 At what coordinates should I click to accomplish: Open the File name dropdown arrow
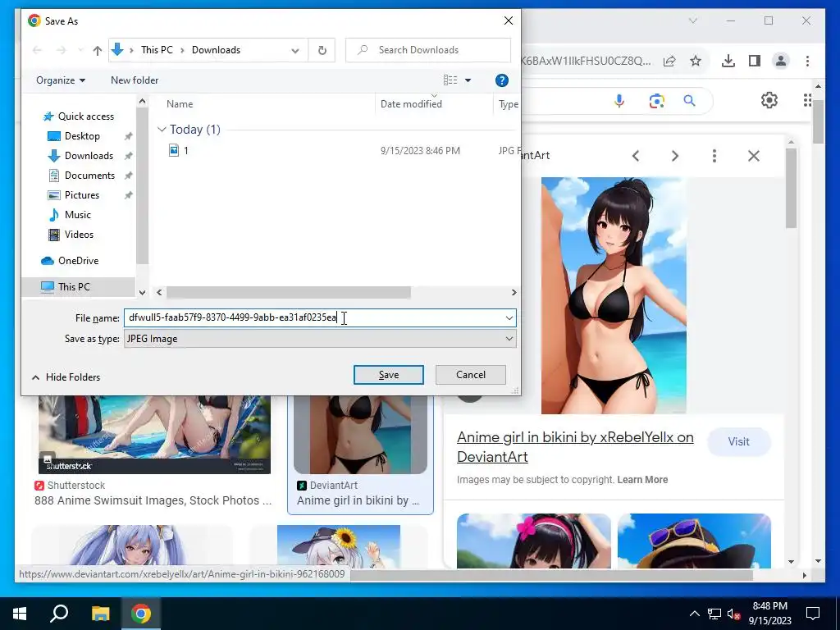click(x=509, y=317)
